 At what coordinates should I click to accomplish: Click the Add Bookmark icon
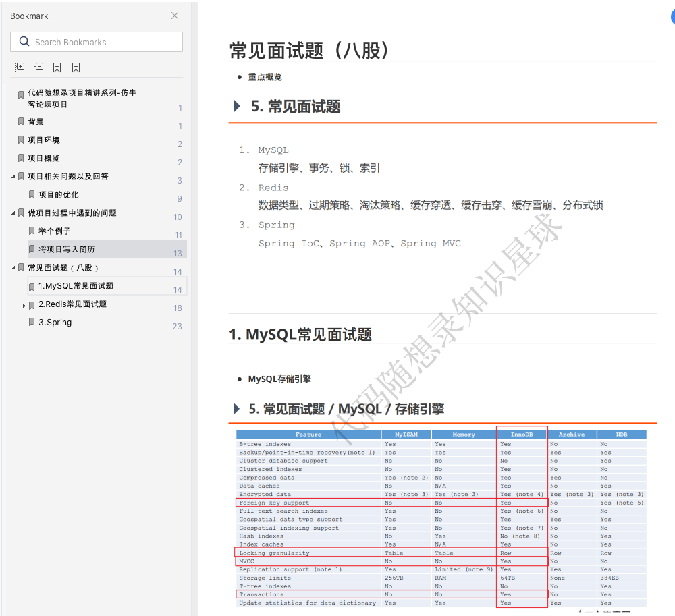point(57,67)
